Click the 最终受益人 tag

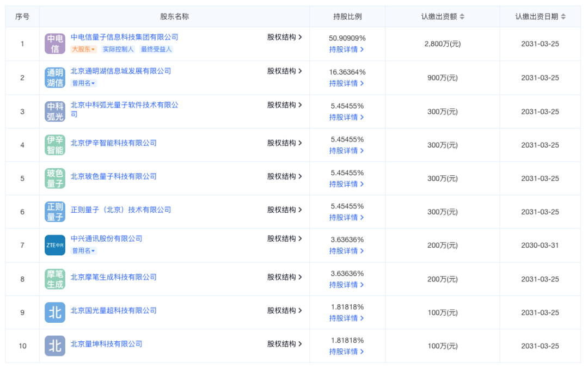coord(156,49)
